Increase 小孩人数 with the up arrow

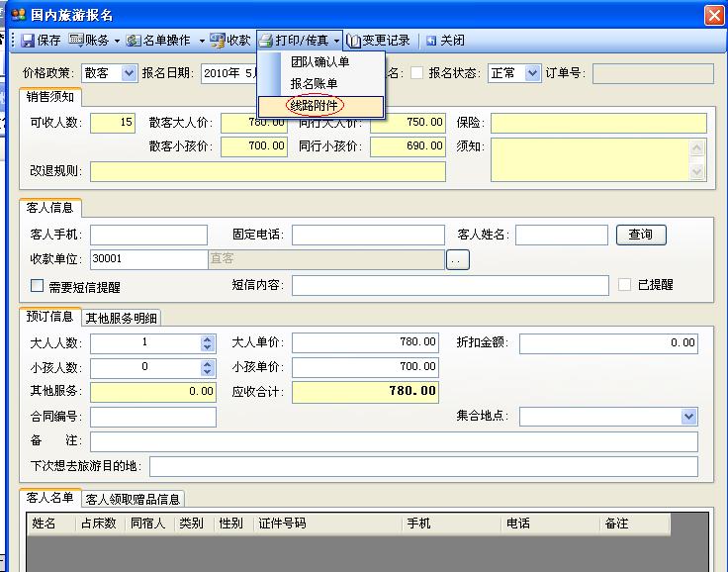[207, 364]
